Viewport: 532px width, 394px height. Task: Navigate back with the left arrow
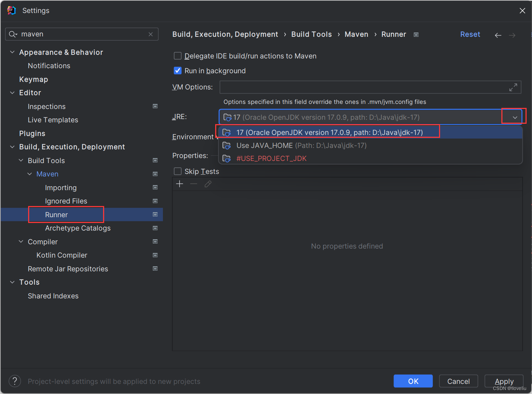click(498, 35)
